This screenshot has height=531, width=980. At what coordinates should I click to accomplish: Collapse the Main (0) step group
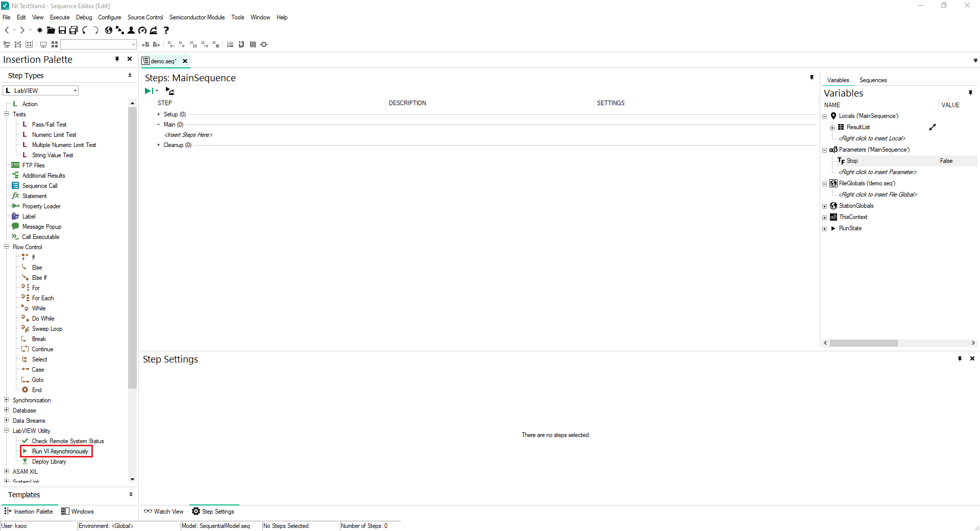tap(159, 125)
